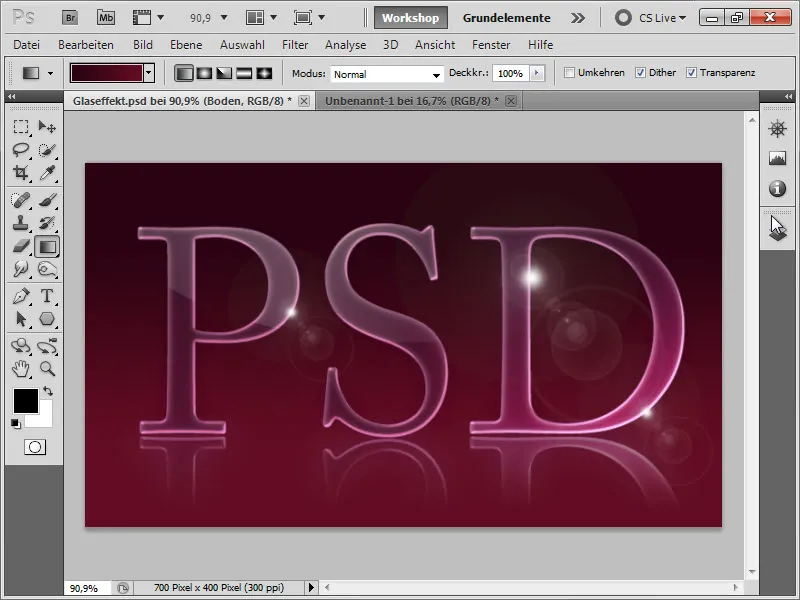The image size is (800, 600).
Task: Toggle the Transparenz checkbox
Action: (691, 73)
